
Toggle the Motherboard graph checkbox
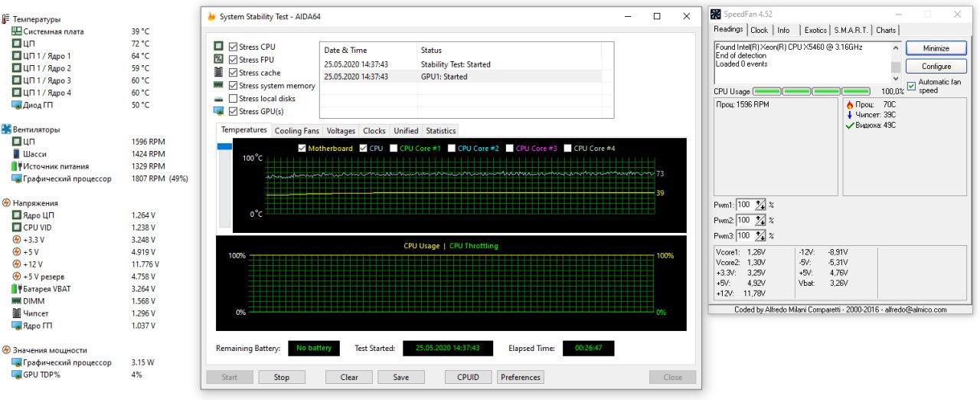click(x=302, y=148)
